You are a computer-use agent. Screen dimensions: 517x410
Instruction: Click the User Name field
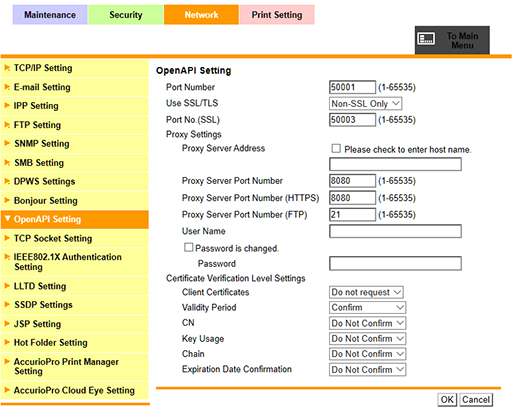click(395, 231)
